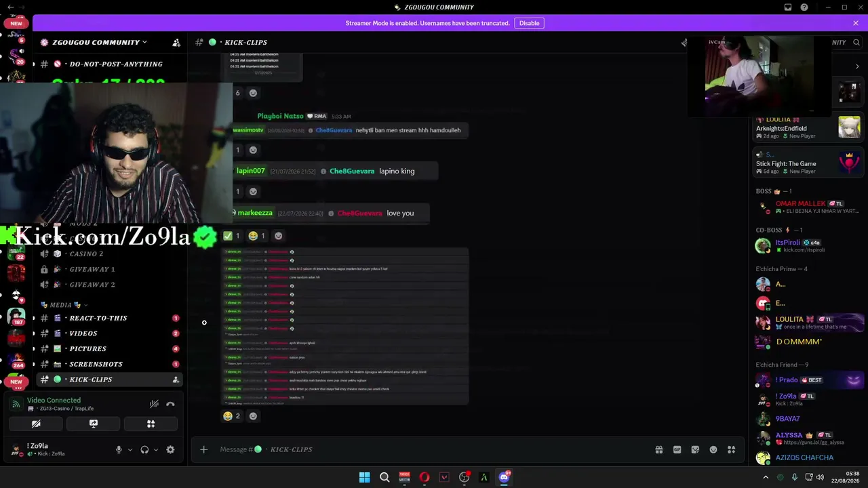Select the KICK-CLIPS channel in sidebar
This screenshot has height=488, width=868.
pyautogui.click(x=108, y=380)
